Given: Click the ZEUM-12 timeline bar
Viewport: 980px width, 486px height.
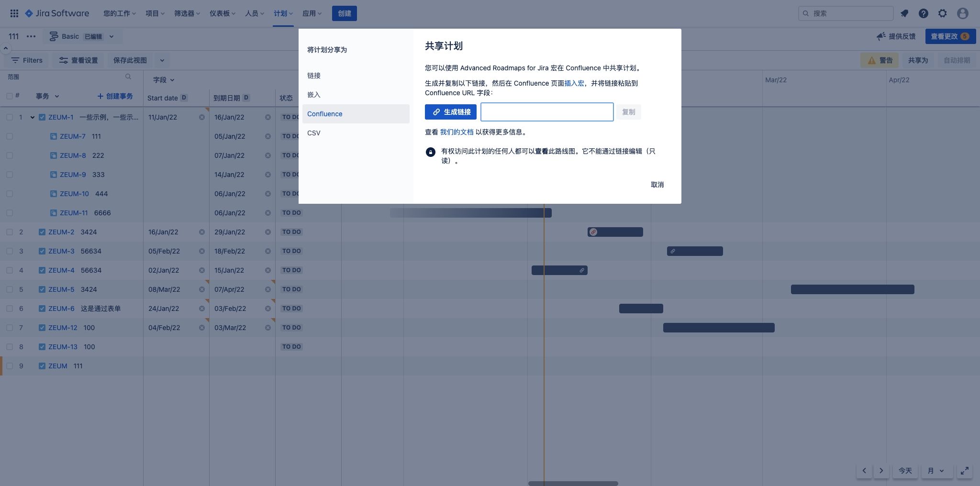Looking at the screenshot, I should [x=719, y=328].
